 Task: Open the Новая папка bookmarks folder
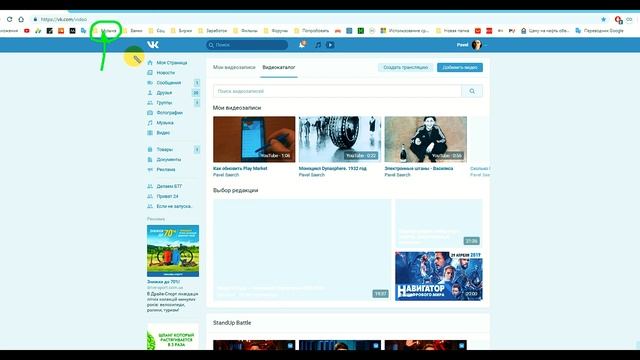pos(453,31)
